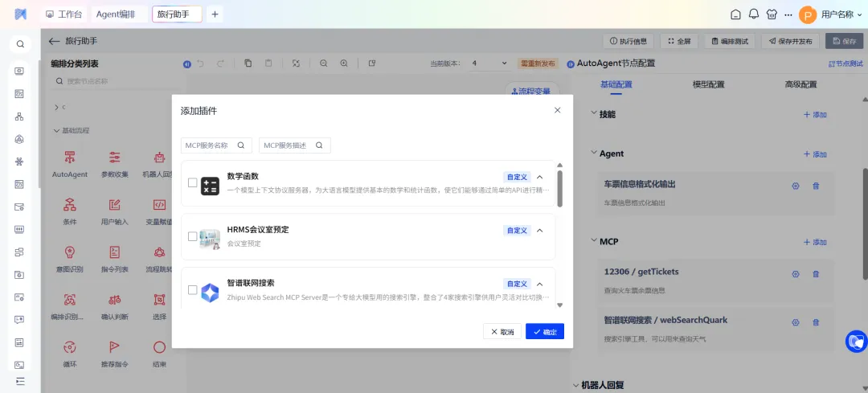Click the 编排测试 button

pos(730,41)
